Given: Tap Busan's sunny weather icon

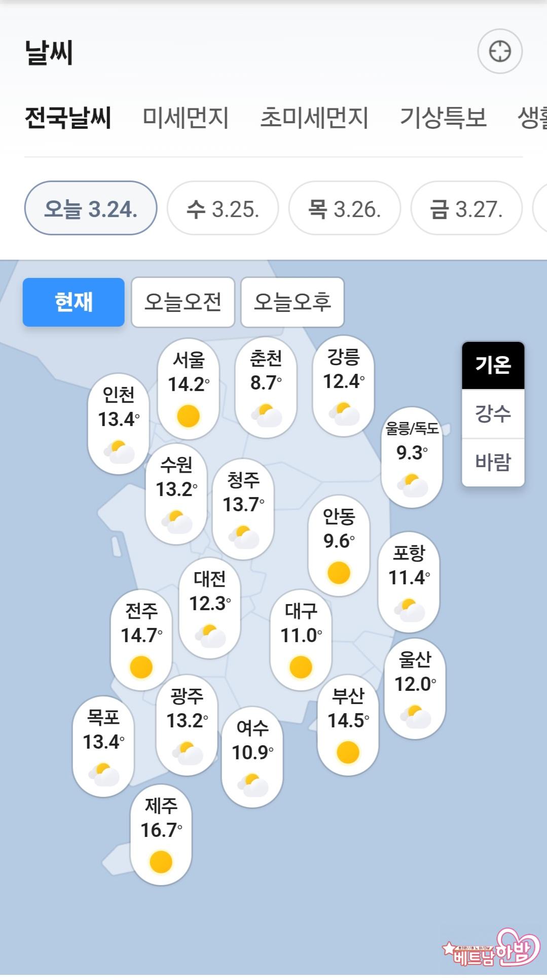Looking at the screenshot, I should click(348, 752).
